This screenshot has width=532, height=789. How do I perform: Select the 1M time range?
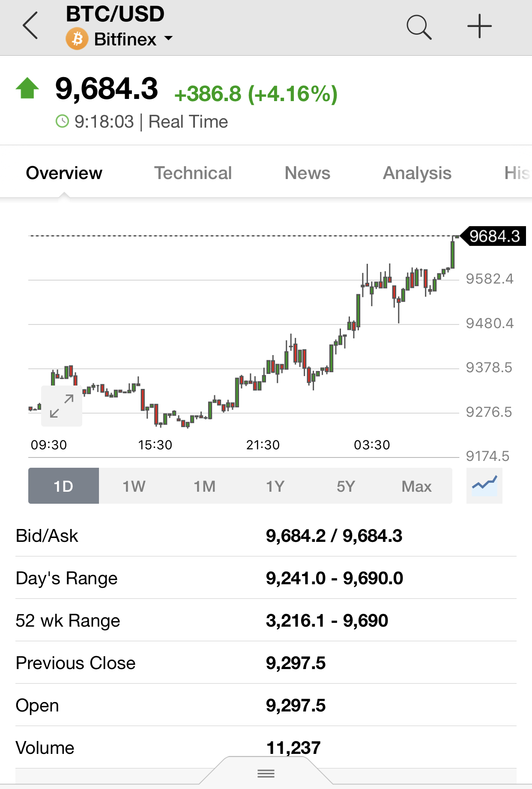tap(205, 486)
